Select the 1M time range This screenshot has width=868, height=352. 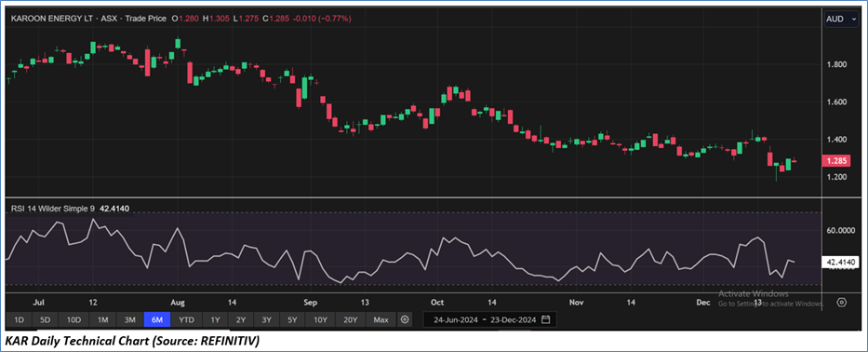(x=102, y=319)
